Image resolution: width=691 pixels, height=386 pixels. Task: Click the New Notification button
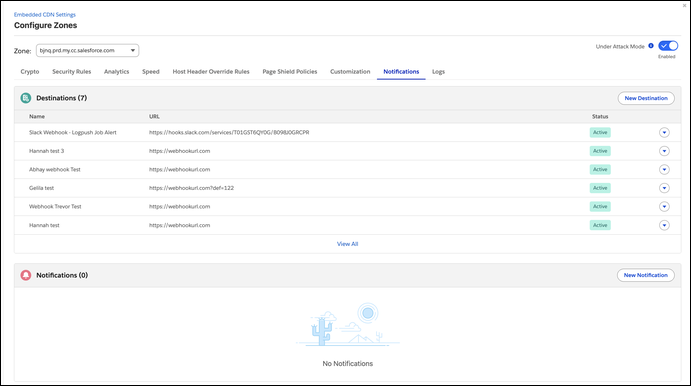tap(646, 275)
